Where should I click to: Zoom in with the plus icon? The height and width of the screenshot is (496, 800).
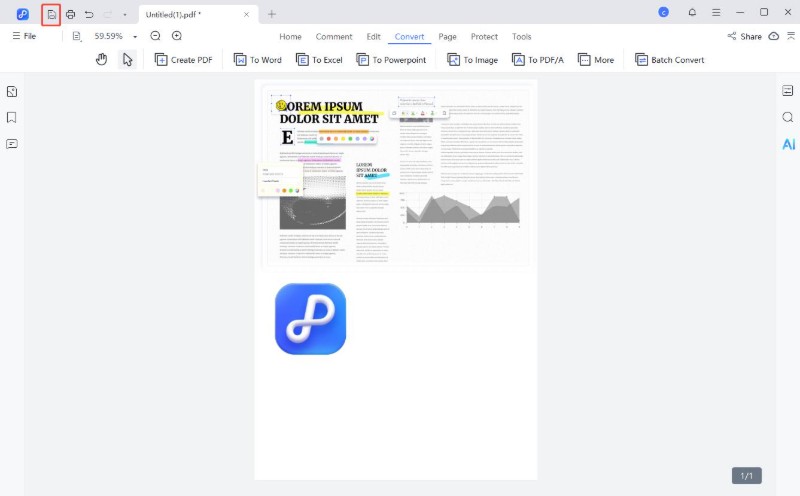177,36
